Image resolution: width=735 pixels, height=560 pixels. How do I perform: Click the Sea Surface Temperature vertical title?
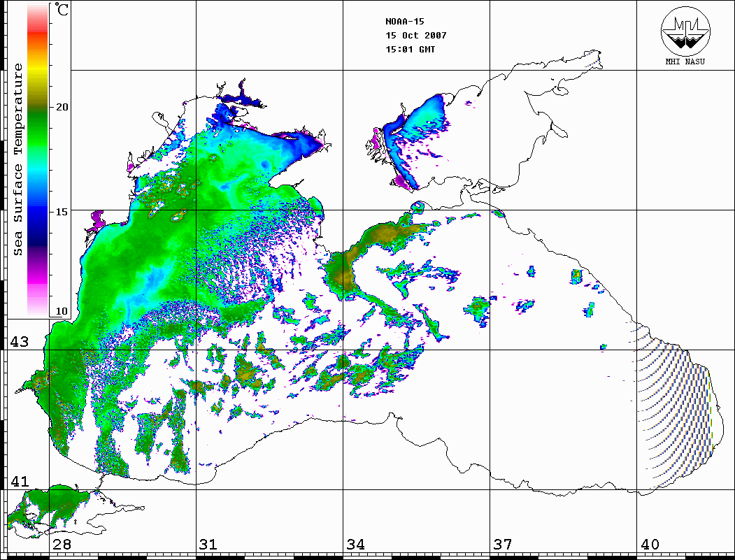coord(17,159)
